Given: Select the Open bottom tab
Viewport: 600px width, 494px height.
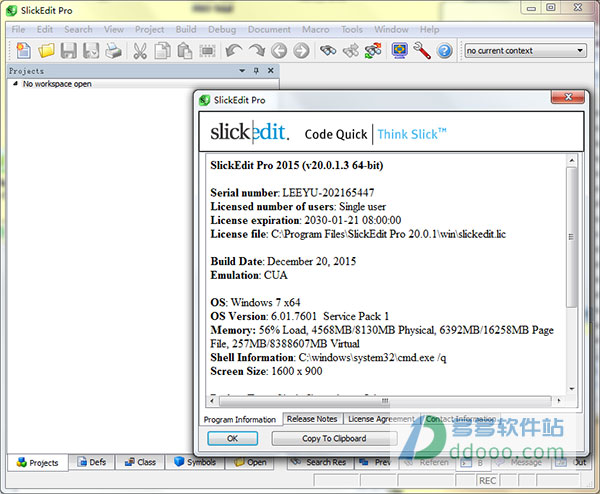Looking at the screenshot, I should (x=249, y=462).
